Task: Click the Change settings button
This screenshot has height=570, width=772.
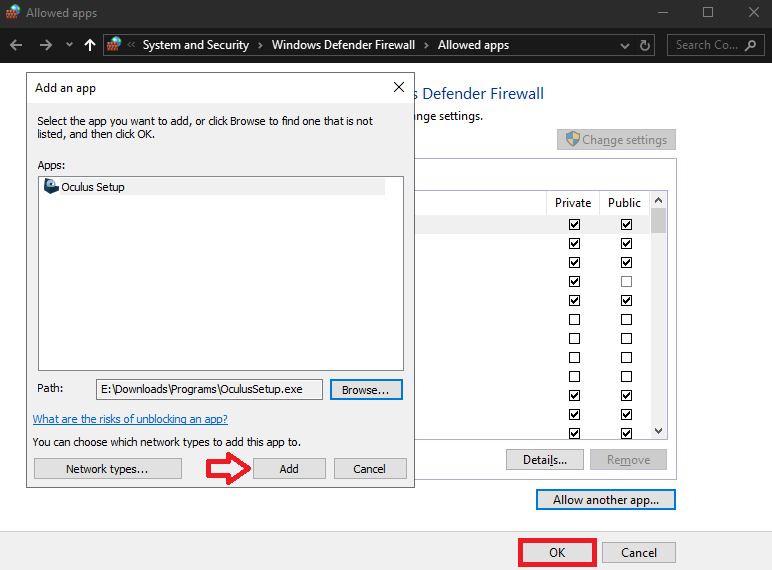Action: [616, 140]
